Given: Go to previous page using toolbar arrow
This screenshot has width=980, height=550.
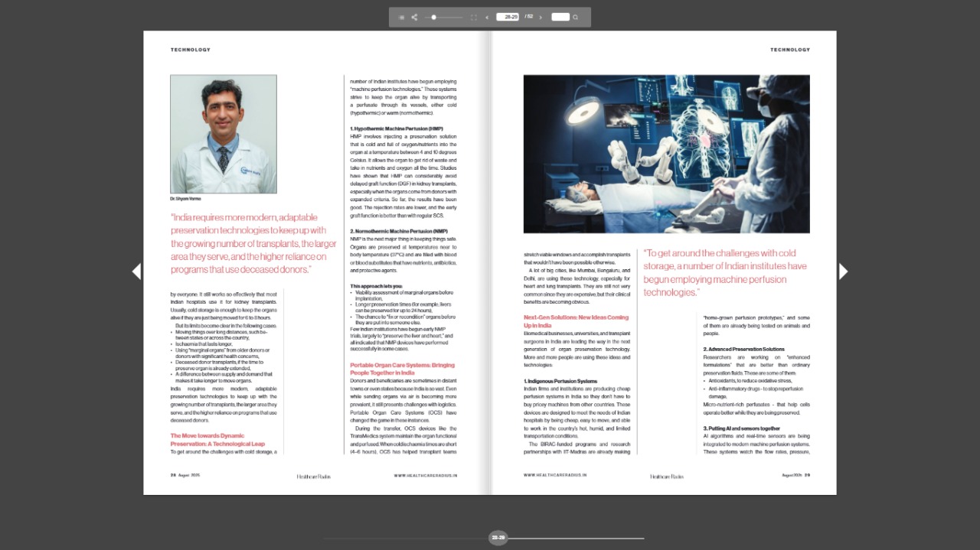Looking at the screenshot, I should click(x=487, y=17).
